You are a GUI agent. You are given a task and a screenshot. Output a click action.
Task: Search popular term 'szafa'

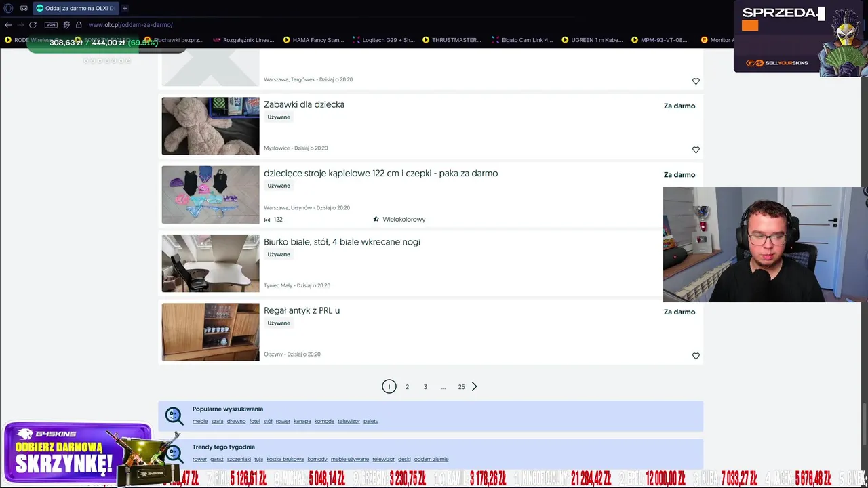(217, 421)
